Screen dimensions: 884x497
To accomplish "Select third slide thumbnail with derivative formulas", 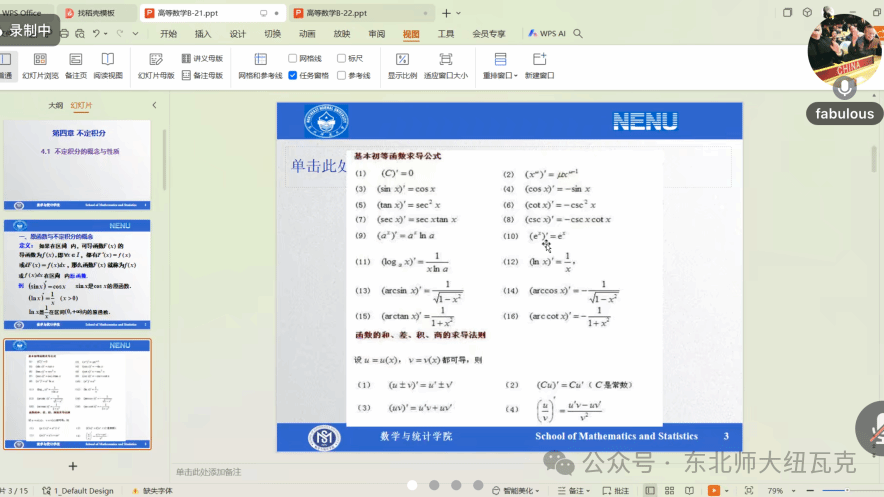I will (77, 394).
